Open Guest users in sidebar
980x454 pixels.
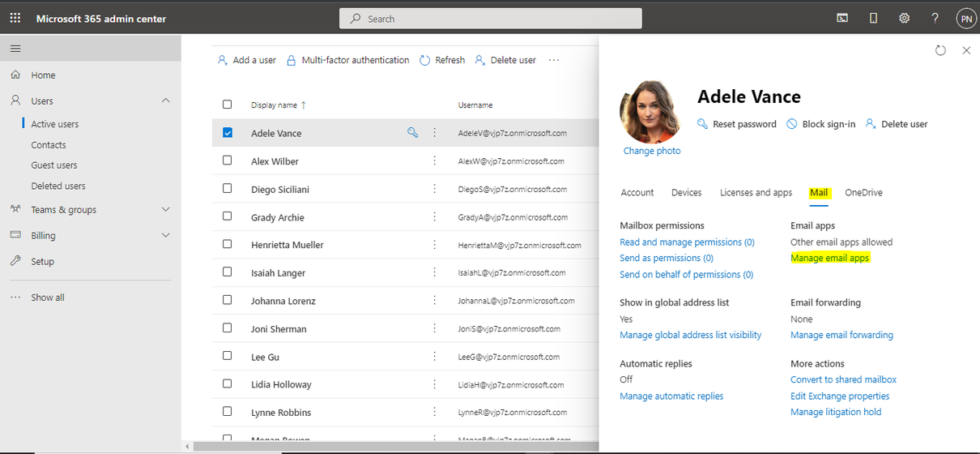tap(54, 165)
